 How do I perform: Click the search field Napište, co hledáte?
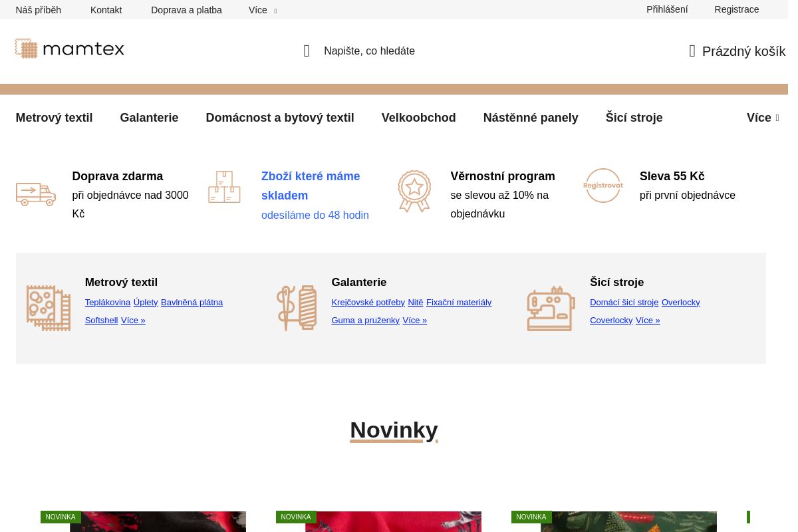(369, 51)
